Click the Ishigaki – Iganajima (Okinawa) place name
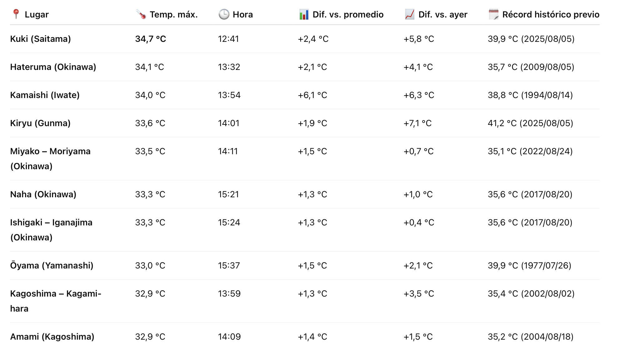This screenshot has height=364, width=627. (51, 230)
